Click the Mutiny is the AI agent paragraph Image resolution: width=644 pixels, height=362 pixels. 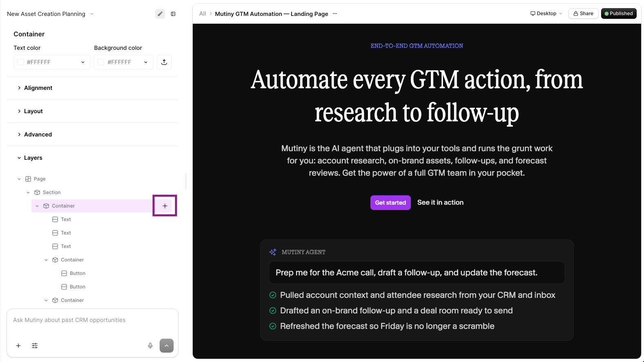(x=417, y=161)
